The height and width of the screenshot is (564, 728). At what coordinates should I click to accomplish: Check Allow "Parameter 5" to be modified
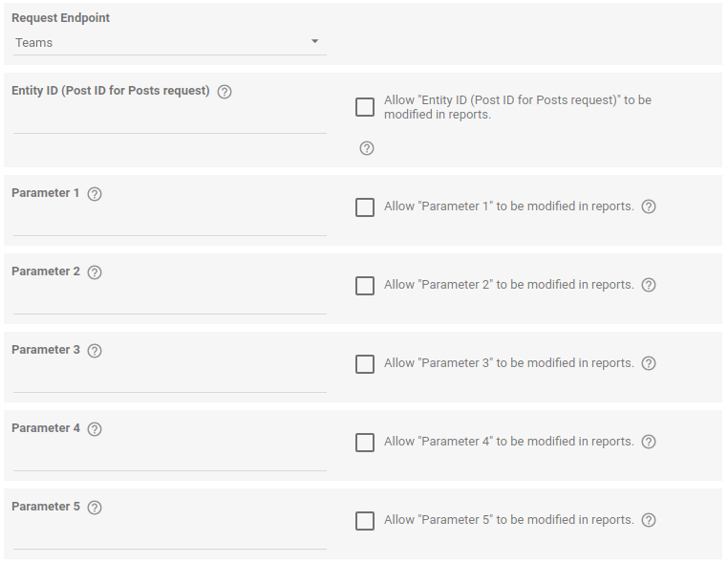click(x=365, y=521)
